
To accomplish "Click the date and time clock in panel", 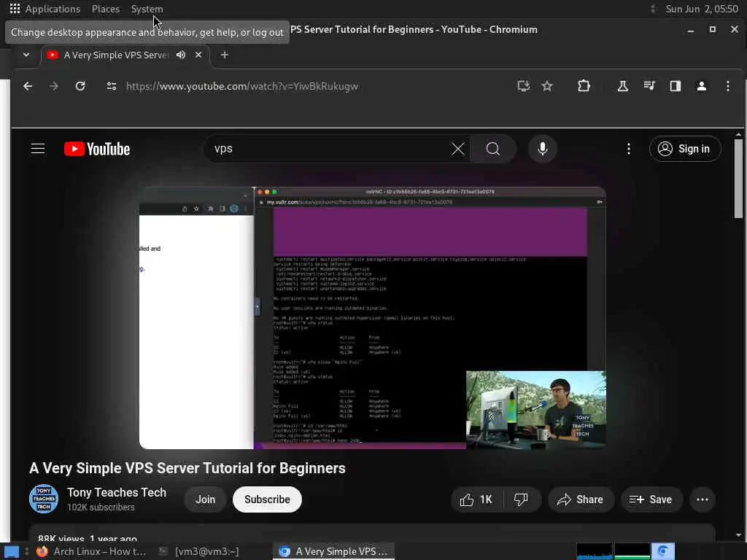I will tap(701, 9).
